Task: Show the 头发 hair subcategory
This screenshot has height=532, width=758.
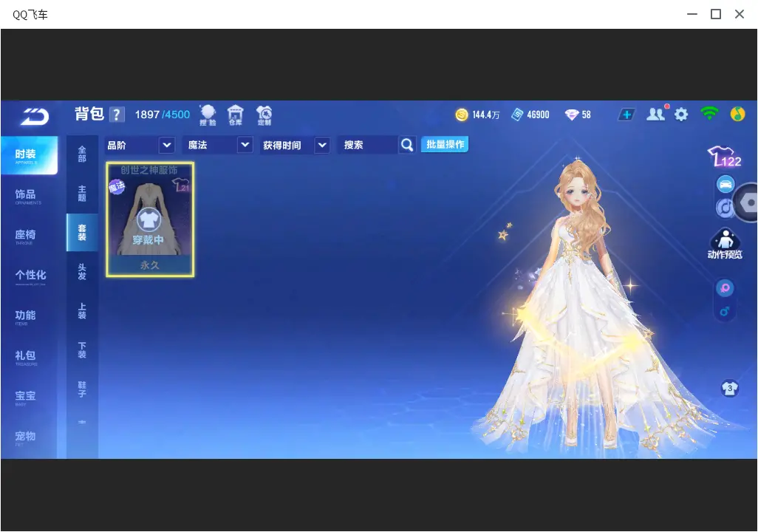Action: point(82,272)
